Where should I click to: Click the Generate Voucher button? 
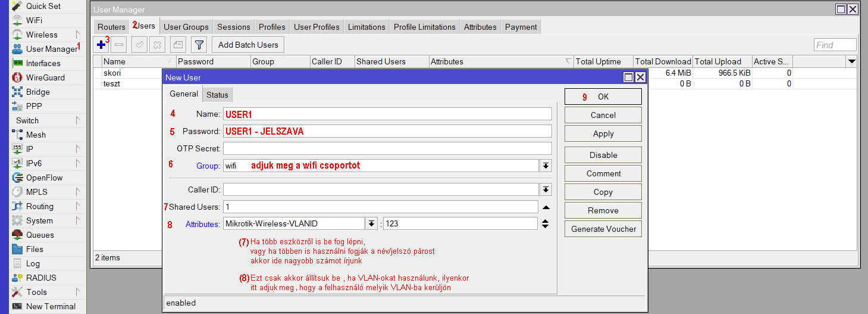pos(603,229)
